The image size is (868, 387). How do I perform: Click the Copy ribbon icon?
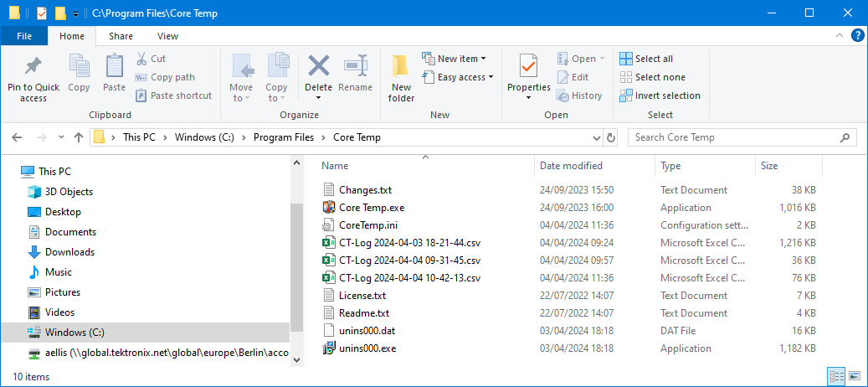click(80, 66)
